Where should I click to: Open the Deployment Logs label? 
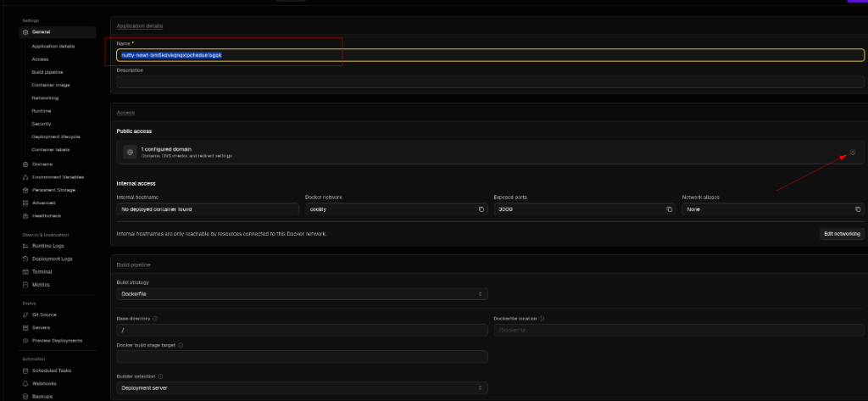[x=52, y=259]
